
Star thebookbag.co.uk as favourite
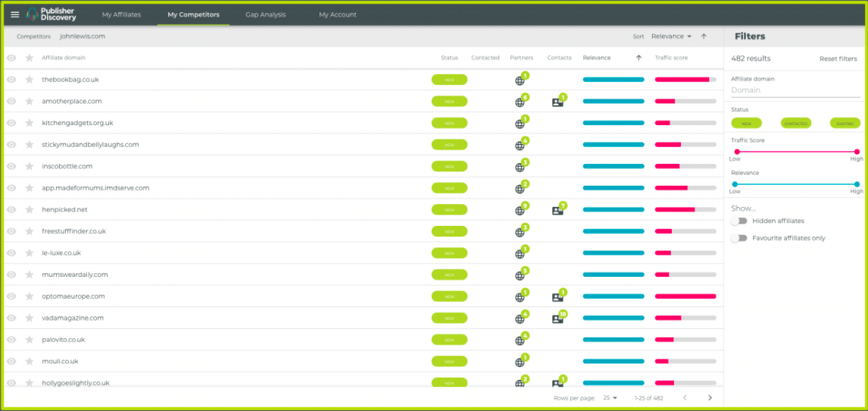pos(30,80)
